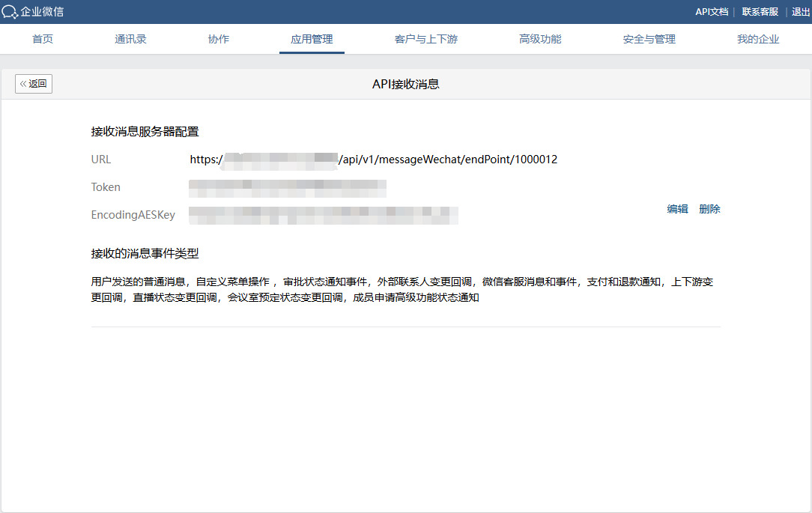Click 退出 to log out
The image size is (812, 513).
pos(800,12)
